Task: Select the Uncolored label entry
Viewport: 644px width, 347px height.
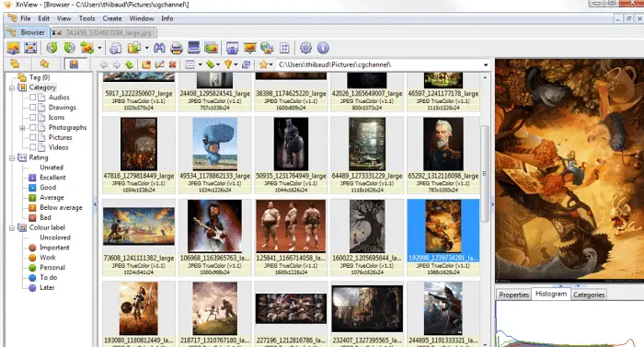Action: [x=55, y=237]
